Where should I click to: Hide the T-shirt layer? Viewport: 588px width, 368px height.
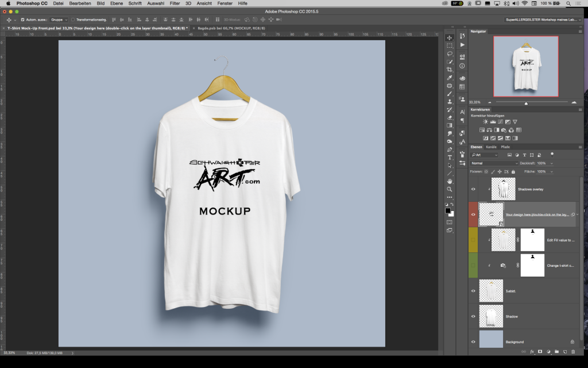473,291
